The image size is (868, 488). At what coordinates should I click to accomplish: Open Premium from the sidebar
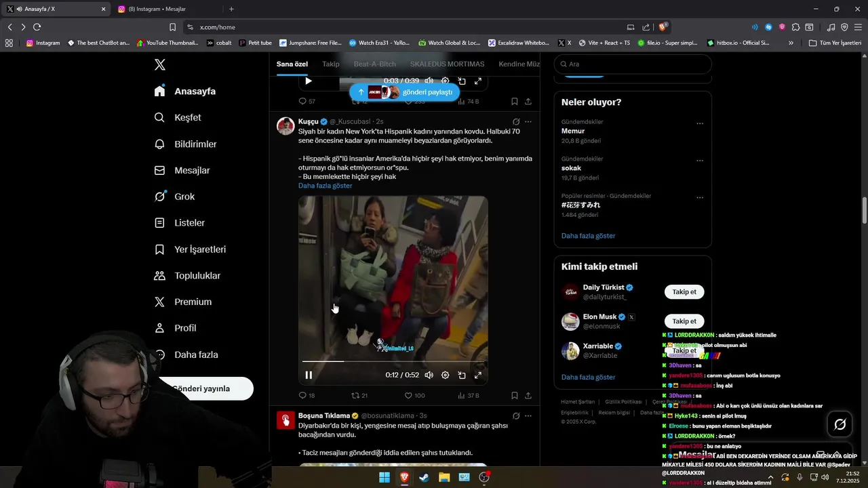click(x=183, y=302)
